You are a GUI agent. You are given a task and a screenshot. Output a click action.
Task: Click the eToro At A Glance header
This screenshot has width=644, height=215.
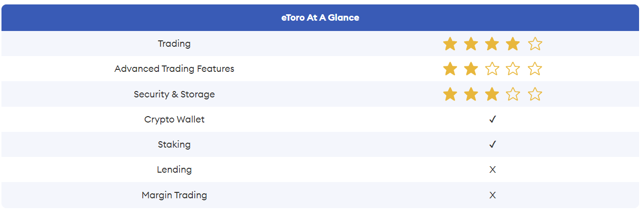pyautogui.click(x=320, y=18)
